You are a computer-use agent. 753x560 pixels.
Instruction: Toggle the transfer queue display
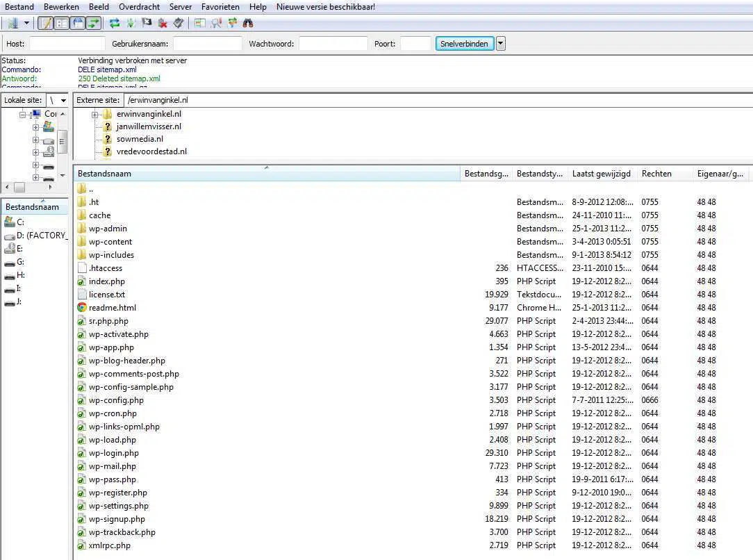pyautogui.click(x=94, y=23)
